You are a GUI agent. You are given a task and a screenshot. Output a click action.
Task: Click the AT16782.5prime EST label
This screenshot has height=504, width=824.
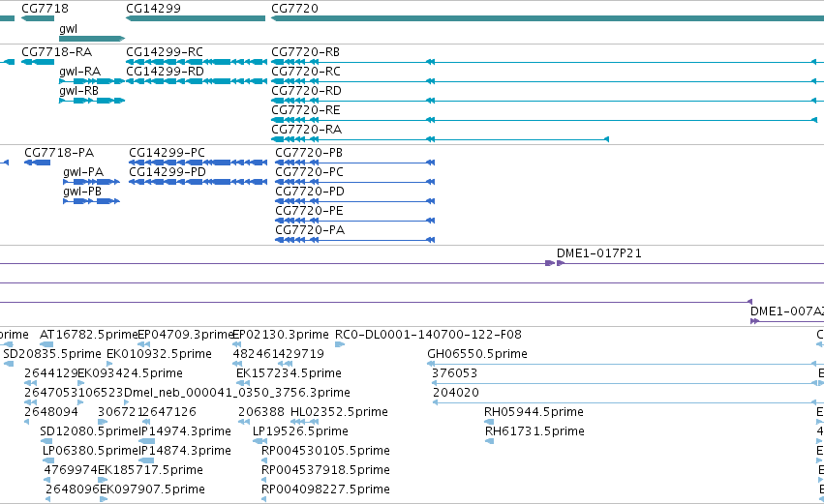[88, 335]
